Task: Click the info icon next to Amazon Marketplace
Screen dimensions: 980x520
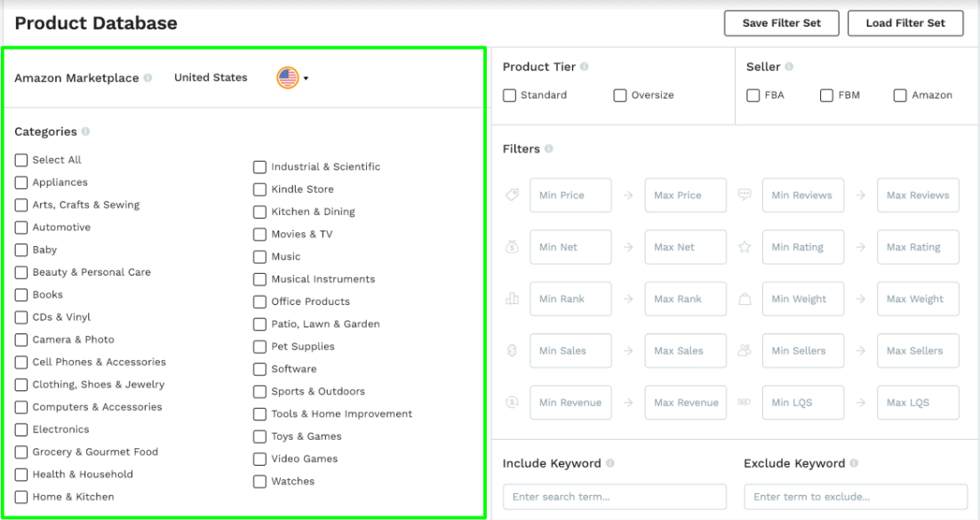Action: [147, 78]
